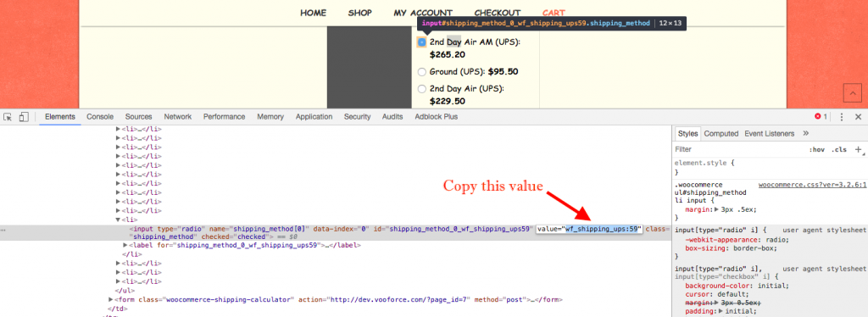Open the Network tab
The width and height of the screenshot is (868, 317).
178,117
